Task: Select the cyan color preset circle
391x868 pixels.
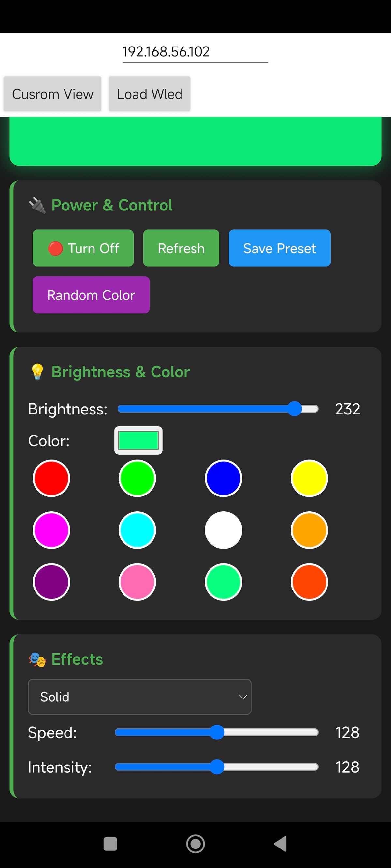Action: [137, 530]
